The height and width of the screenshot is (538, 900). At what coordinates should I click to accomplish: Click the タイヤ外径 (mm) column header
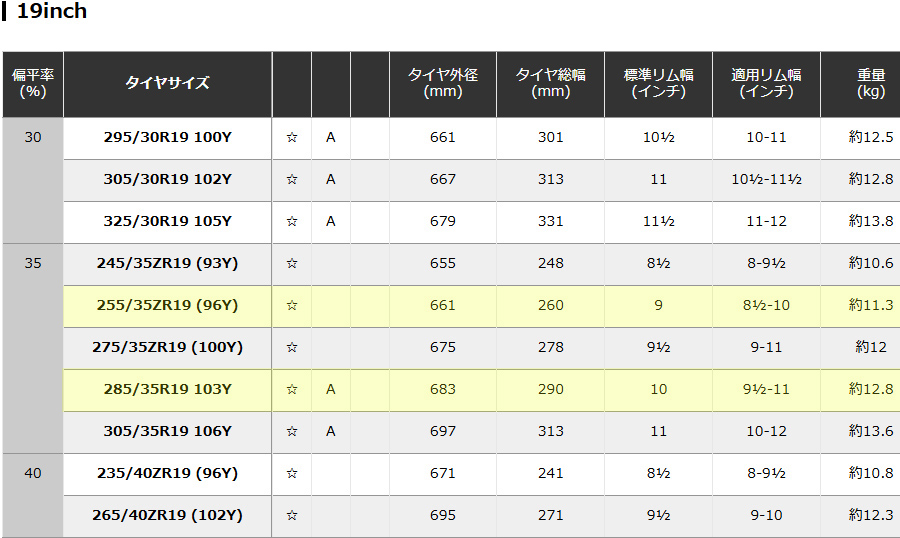tap(442, 83)
